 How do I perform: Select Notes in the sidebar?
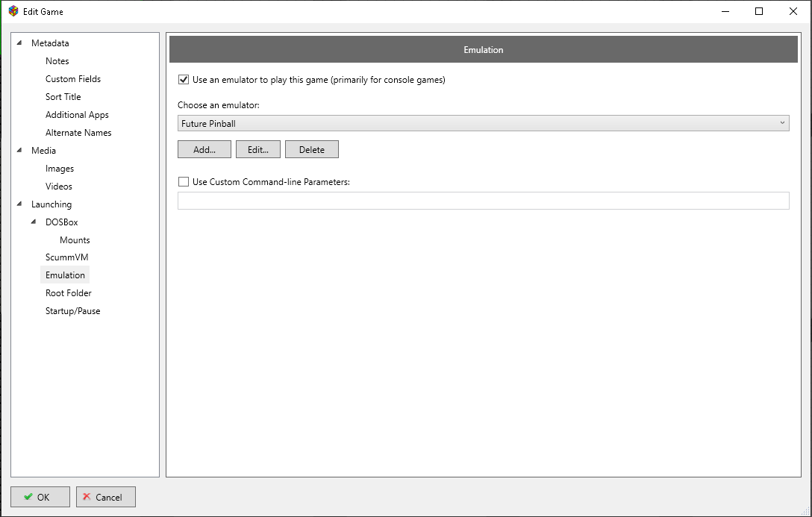(57, 61)
